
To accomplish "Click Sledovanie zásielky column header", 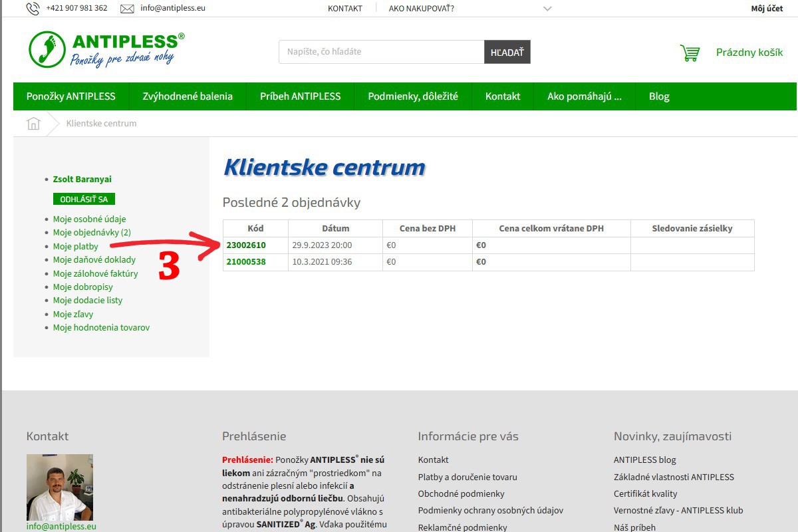I will click(692, 228).
